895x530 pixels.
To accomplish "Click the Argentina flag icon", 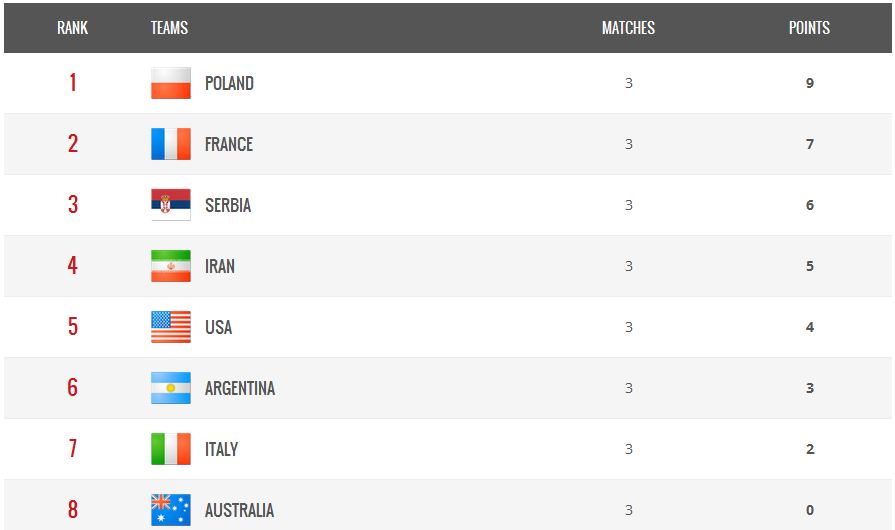I will (171, 388).
